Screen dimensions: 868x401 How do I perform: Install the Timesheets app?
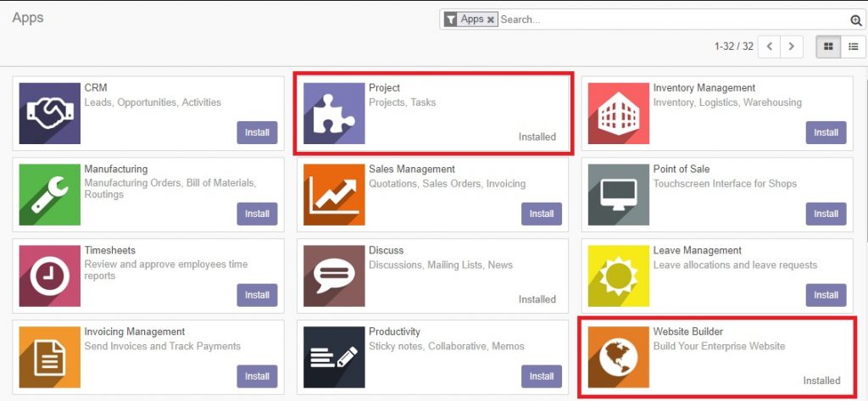[x=258, y=295]
